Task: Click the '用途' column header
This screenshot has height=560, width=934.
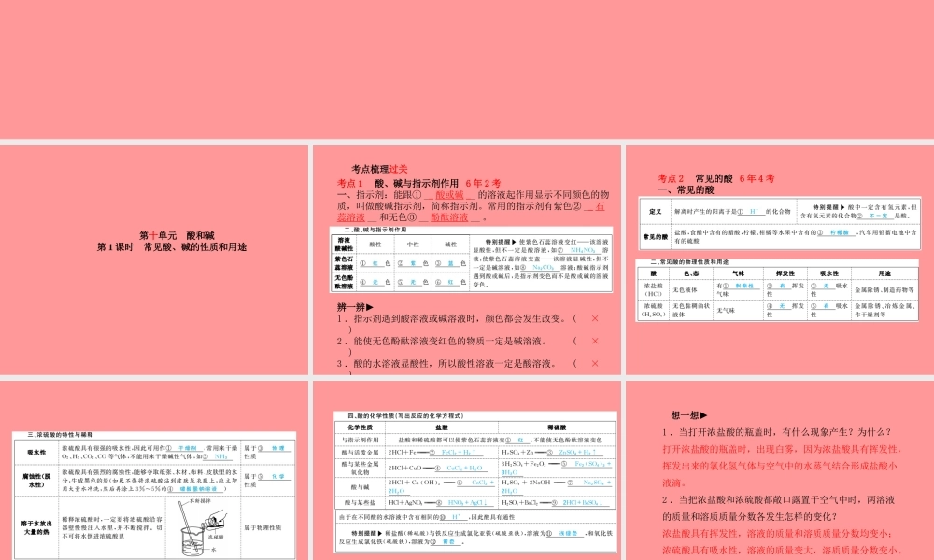Action: (884, 273)
